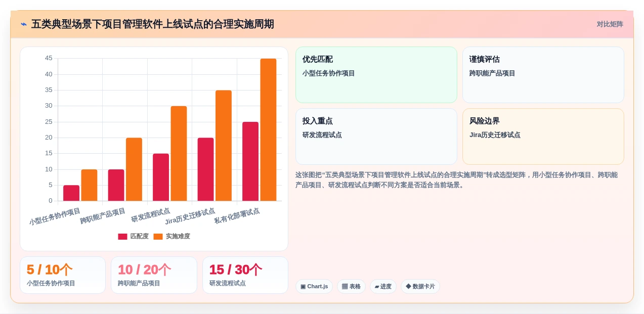This screenshot has height=314, width=644.
Task: Click the 私有化部署试点 axis label
Action: coord(237,216)
